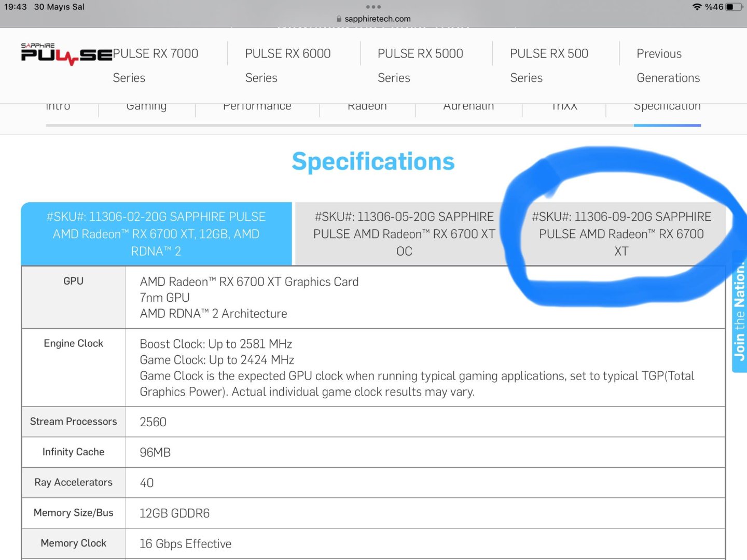Click the 'AMD Radeon RX 6700 XT Graphics Card' text

click(x=249, y=282)
